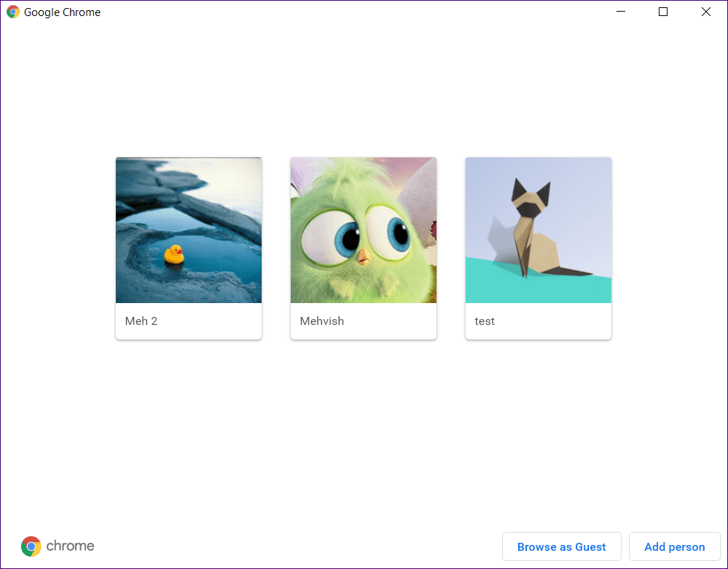Click the Chrome logo at bottom left

click(58, 546)
